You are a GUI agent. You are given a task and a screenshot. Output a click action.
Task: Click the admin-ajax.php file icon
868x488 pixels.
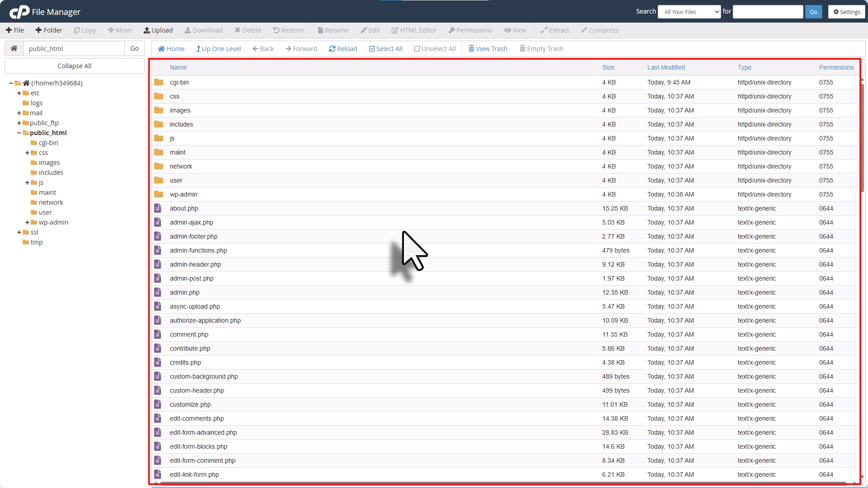pyautogui.click(x=158, y=222)
